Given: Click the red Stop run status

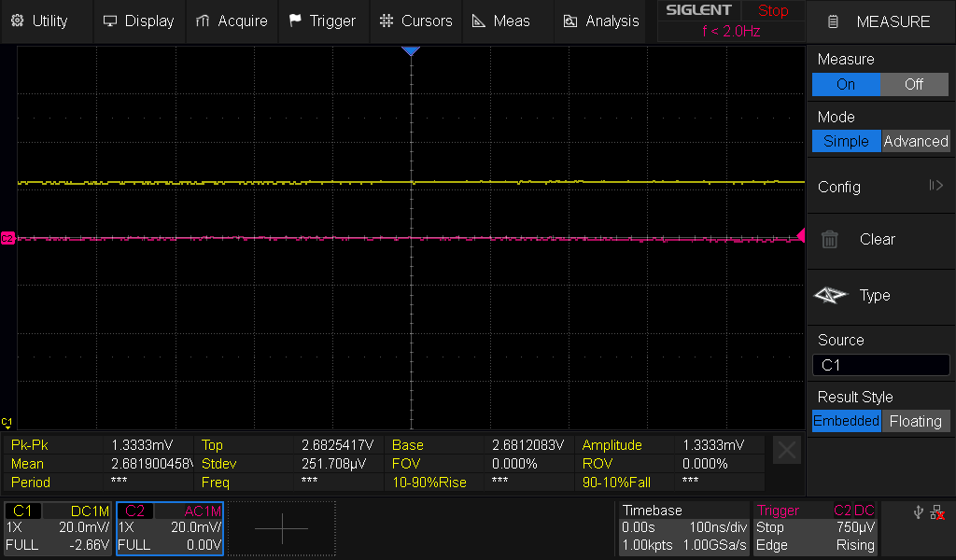Looking at the screenshot, I should [773, 10].
